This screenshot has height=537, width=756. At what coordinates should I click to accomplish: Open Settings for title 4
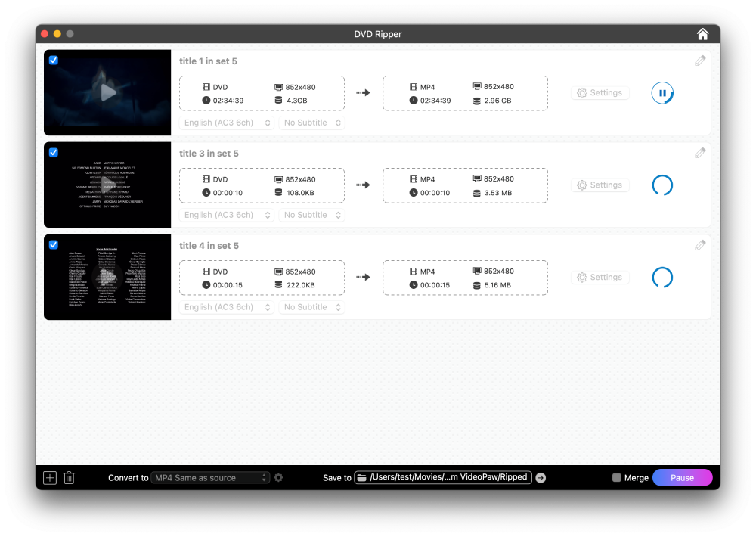(600, 278)
